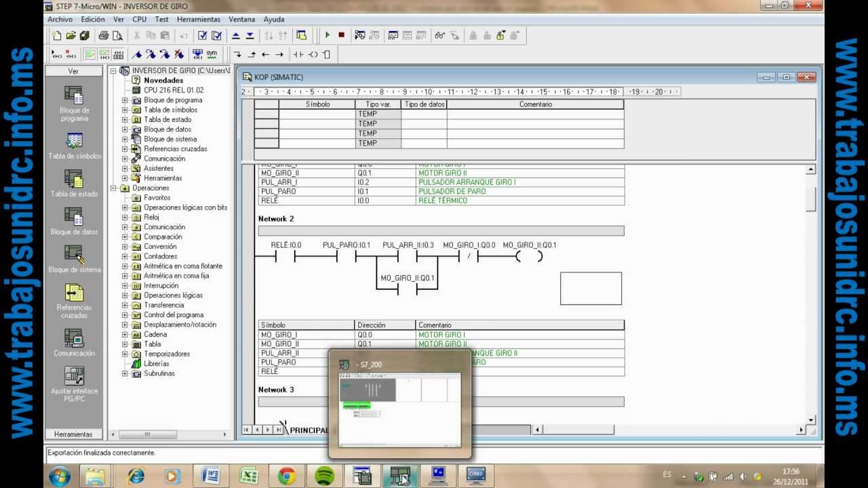Expand Temporizadores tree node

[125, 354]
